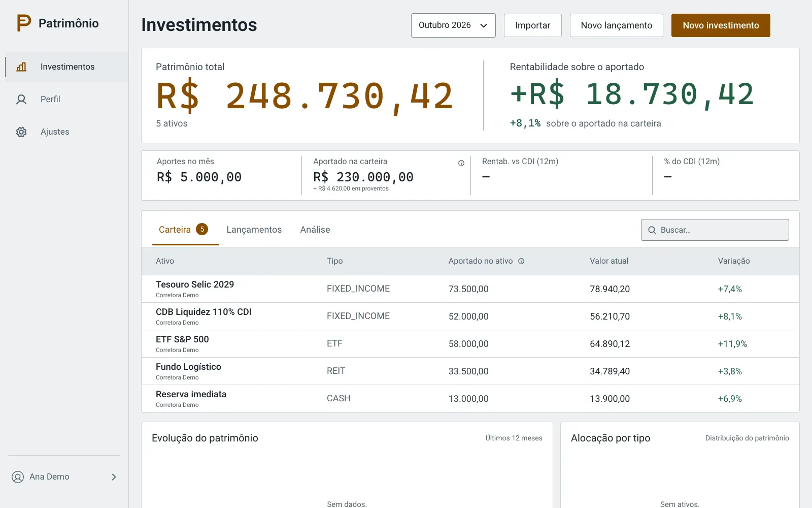This screenshot has width=812, height=508.
Task: Click the +3,8% variation value
Action: pyautogui.click(x=730, y=371)
